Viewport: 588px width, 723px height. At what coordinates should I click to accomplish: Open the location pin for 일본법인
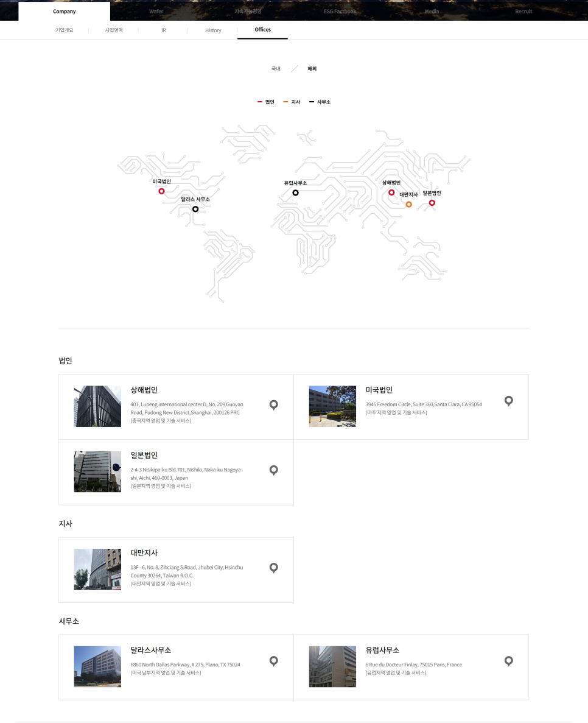(x=274, y=470)
